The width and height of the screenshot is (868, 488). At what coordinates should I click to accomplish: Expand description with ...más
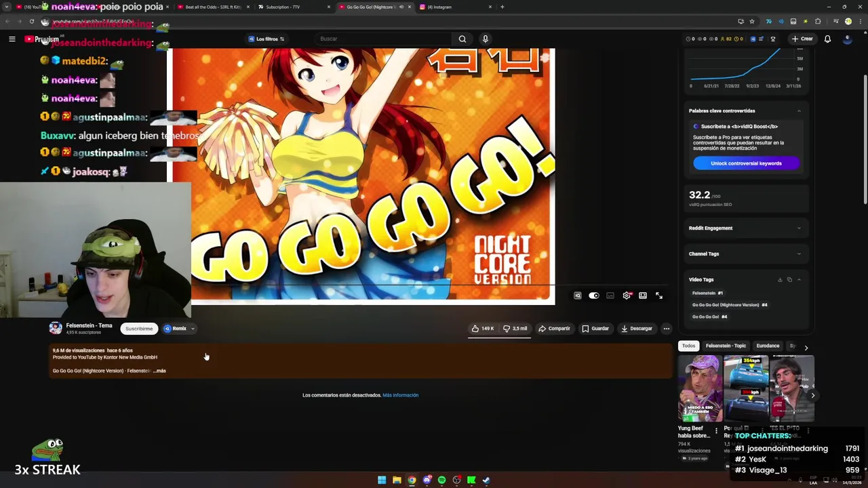(x=159, y=371)
